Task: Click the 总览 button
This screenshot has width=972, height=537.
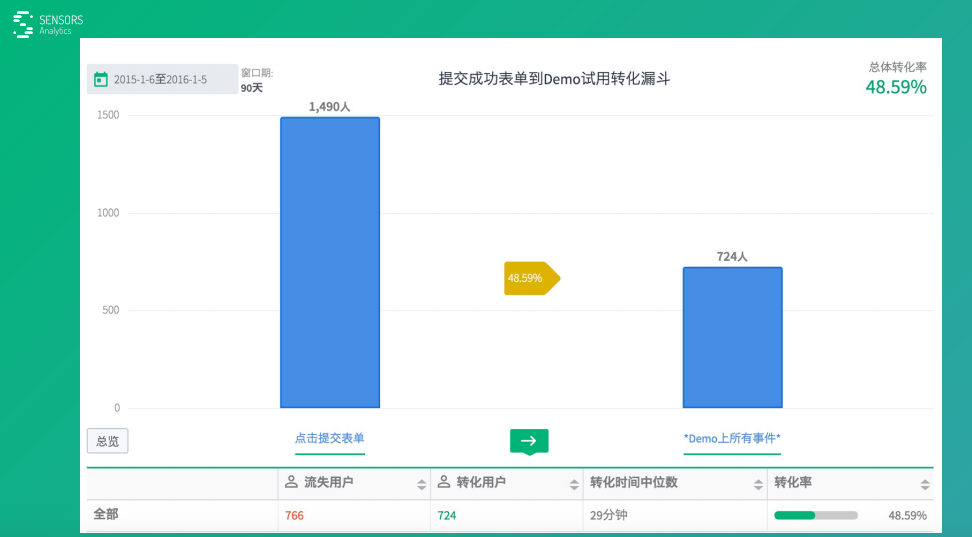Action: [x=107, y=441]
